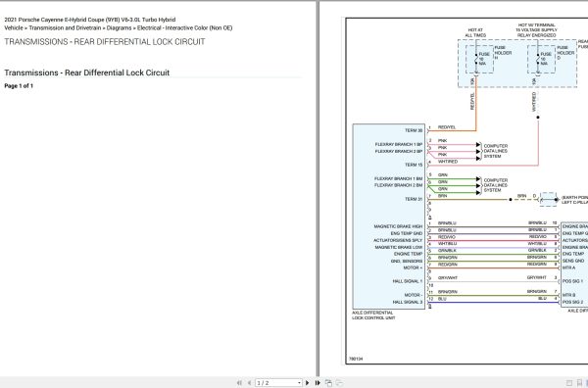Click the ENGINE TEMP pin label
The width and height of the screenshot is (588, 388).
(408, 254)
